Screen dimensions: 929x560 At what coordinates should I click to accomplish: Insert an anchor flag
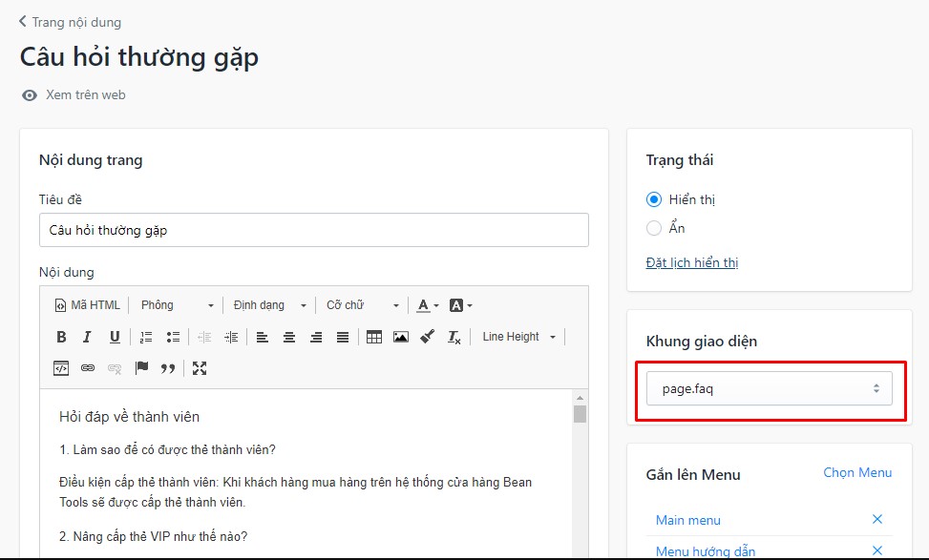click(141, 368)
